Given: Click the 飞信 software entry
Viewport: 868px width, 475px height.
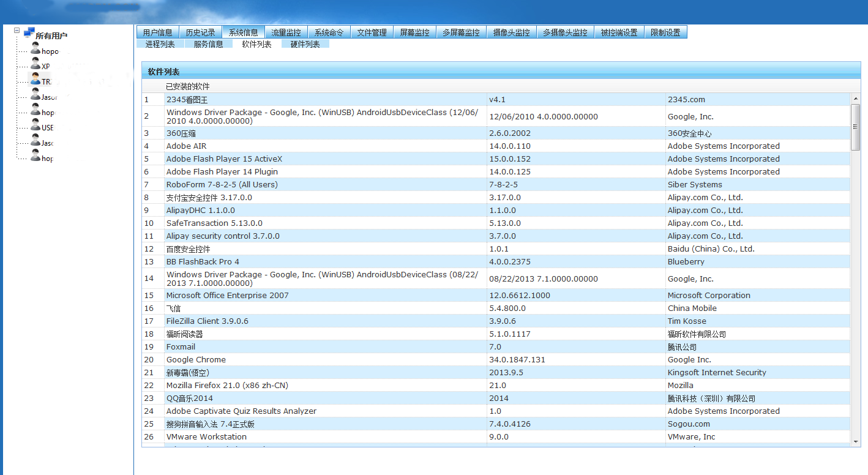Looking at the screenshot, I should 496,308.
